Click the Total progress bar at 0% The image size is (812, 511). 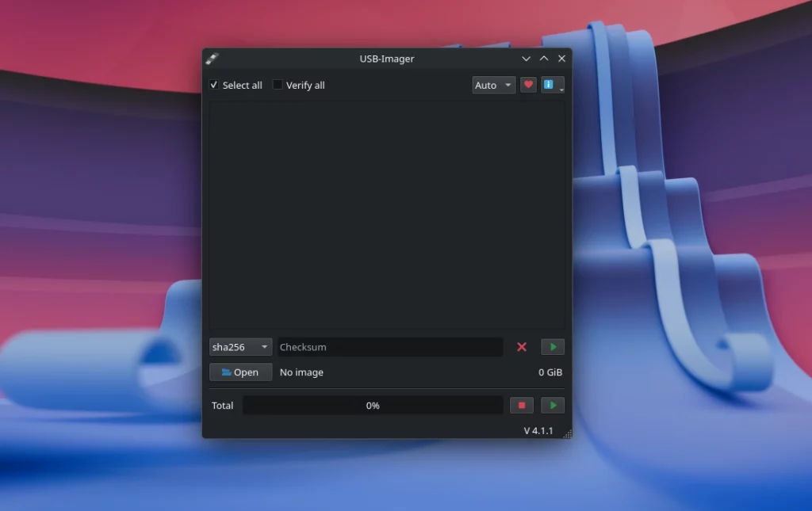pos(373,406)
